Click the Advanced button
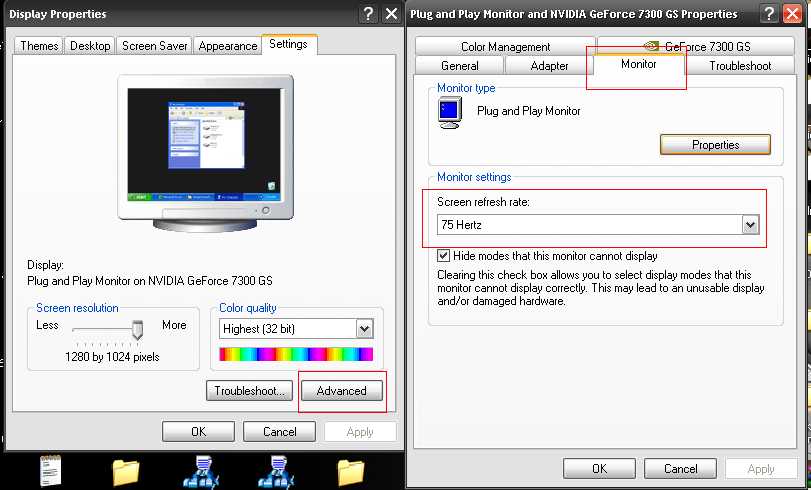 coord(341,391)
